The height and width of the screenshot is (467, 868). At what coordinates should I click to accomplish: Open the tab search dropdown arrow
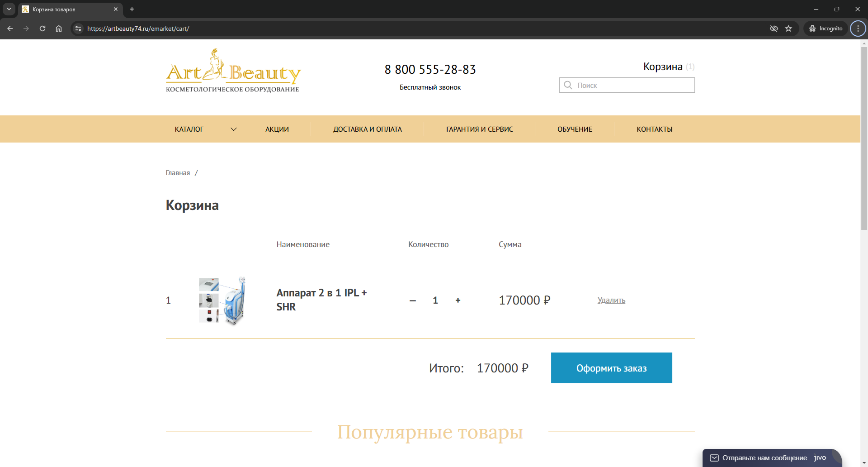point(9,9)
